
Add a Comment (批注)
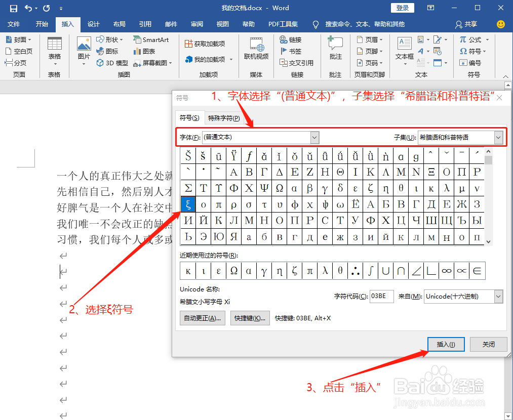point(335,49)
